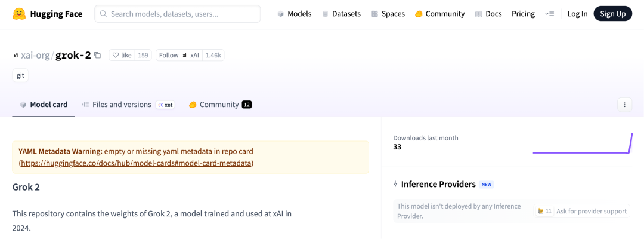
Task: Click the Datasets database icon
Action: (x=326, y=14)
